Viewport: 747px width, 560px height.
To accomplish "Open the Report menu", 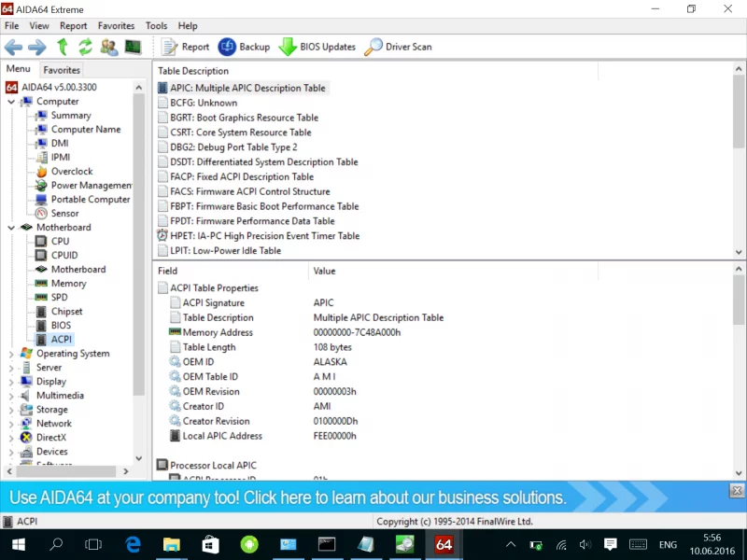I will point(74,26).
